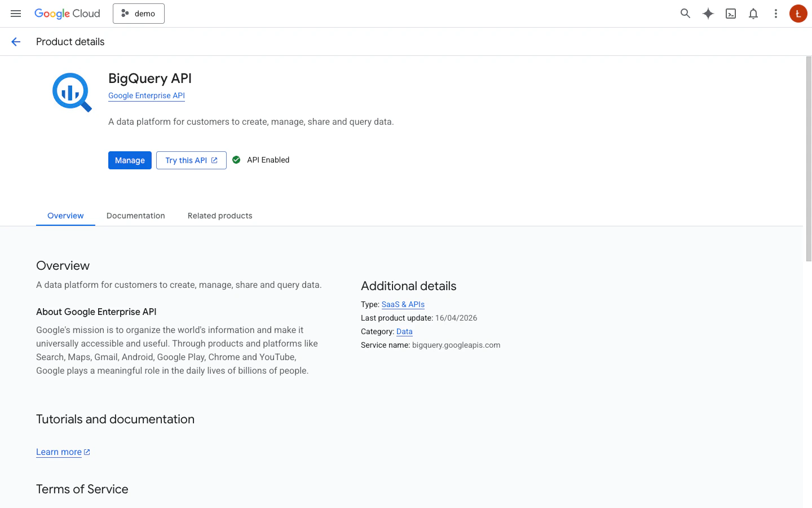Open the account avatar menu
The width and height of the screenshot is (812, 508).
tap(798, 14)
